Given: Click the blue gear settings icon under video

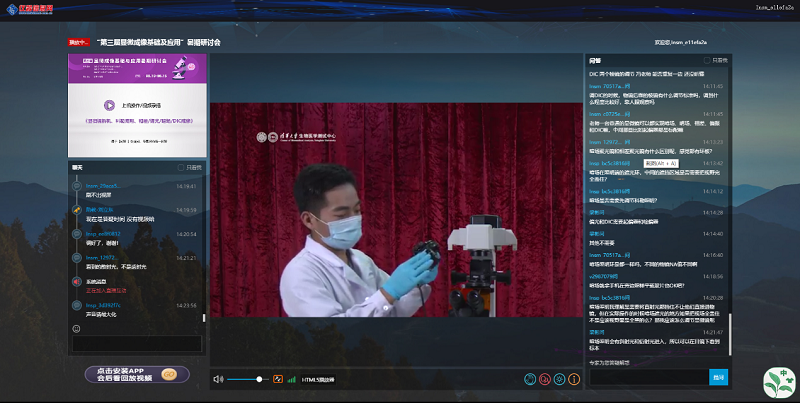Looking at the screenshot, I should tap(559, 379).
